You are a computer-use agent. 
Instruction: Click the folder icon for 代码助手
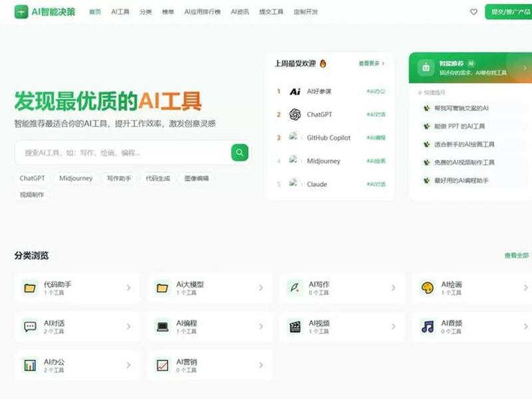click(x=30, y=288)
